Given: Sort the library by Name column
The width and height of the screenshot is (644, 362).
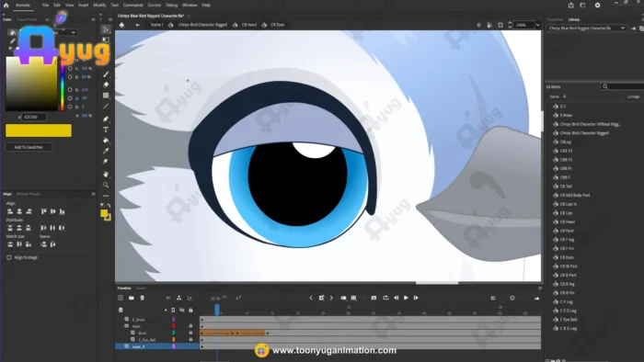Looking at the screenshot, I should 555,96.
